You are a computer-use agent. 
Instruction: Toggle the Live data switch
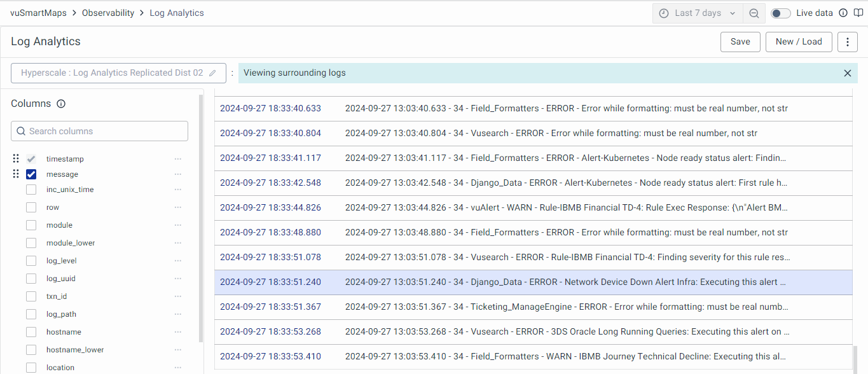(780, 13)
